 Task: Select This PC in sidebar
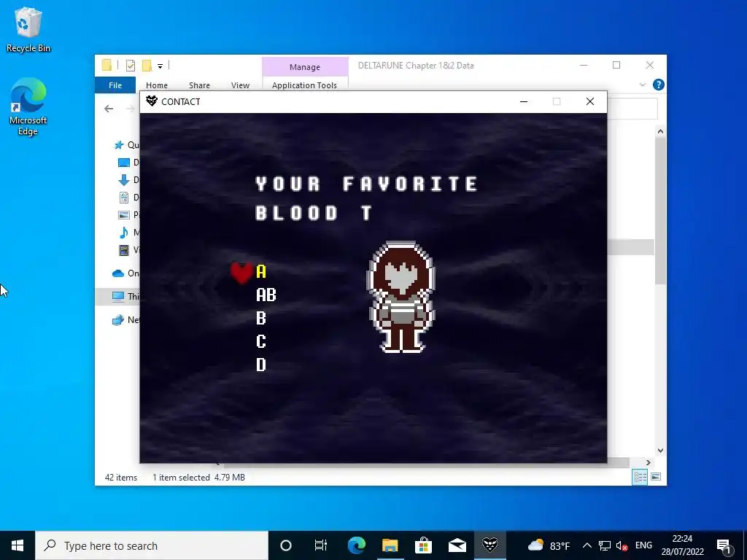point(117,296)
